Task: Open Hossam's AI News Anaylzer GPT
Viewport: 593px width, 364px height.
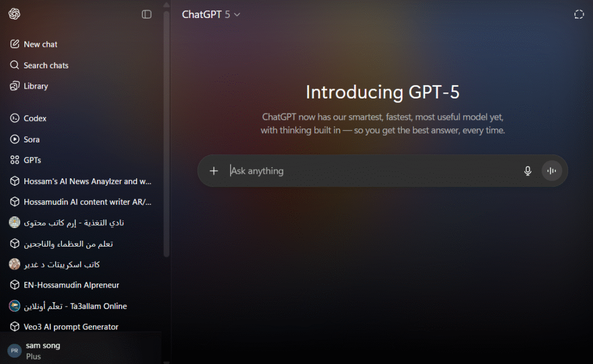Action: tap(81, 182)
